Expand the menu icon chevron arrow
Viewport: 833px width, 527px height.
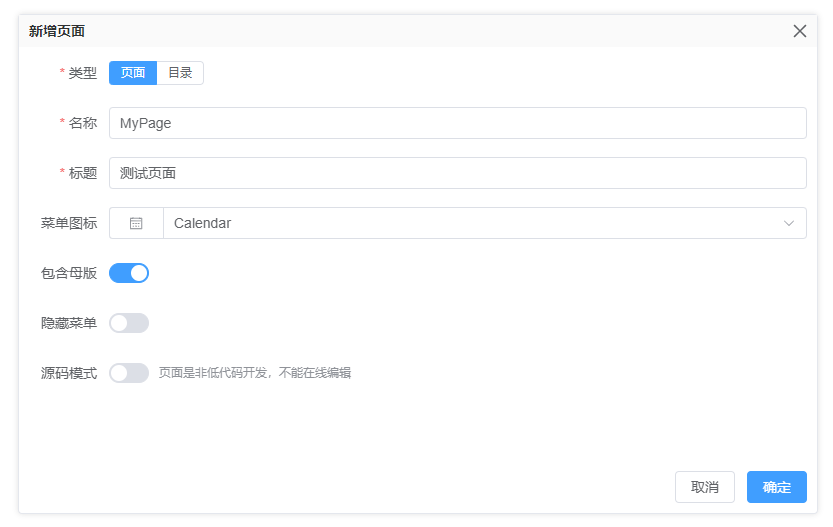click(789, 223)
